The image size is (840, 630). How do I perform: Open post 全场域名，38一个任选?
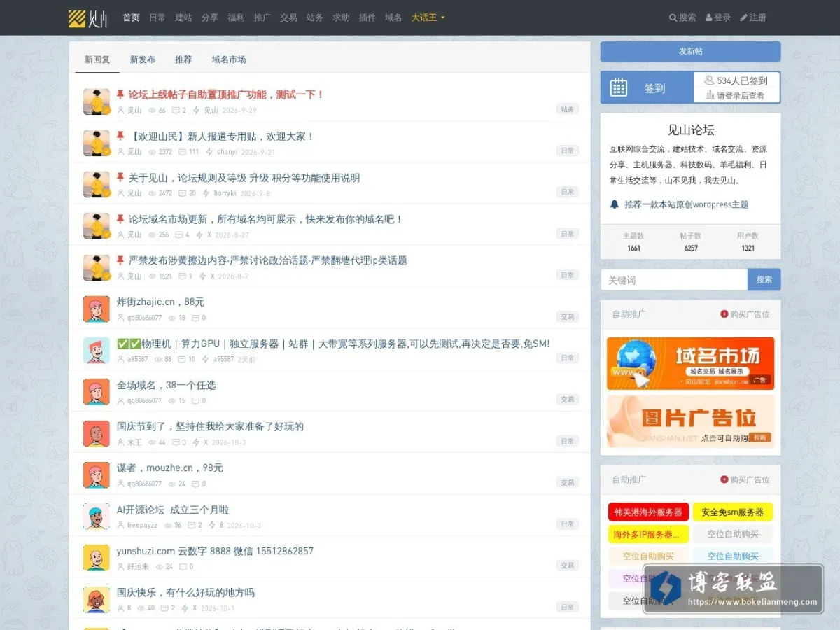[167, 385]
